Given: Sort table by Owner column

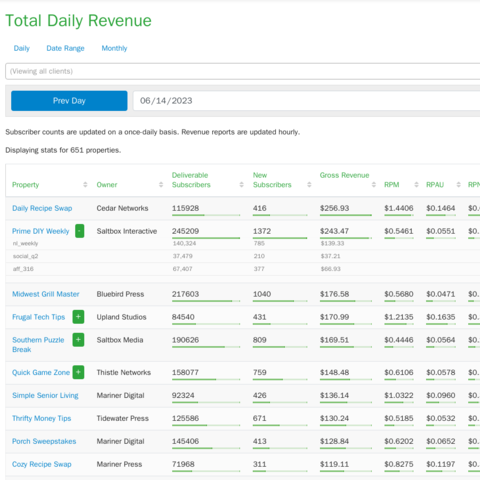Looking at the screenshot, I should point(161,185).
